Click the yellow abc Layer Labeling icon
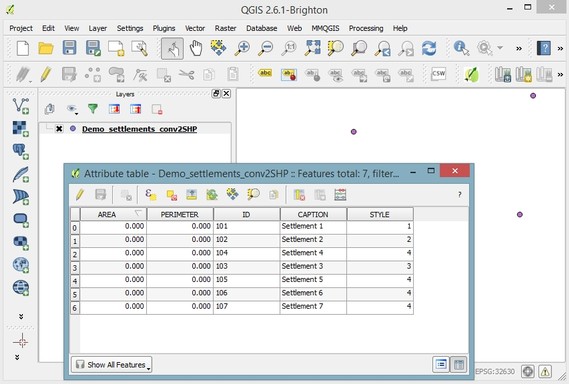The height and width of the screenshot is (384, 569). point(265,73)
